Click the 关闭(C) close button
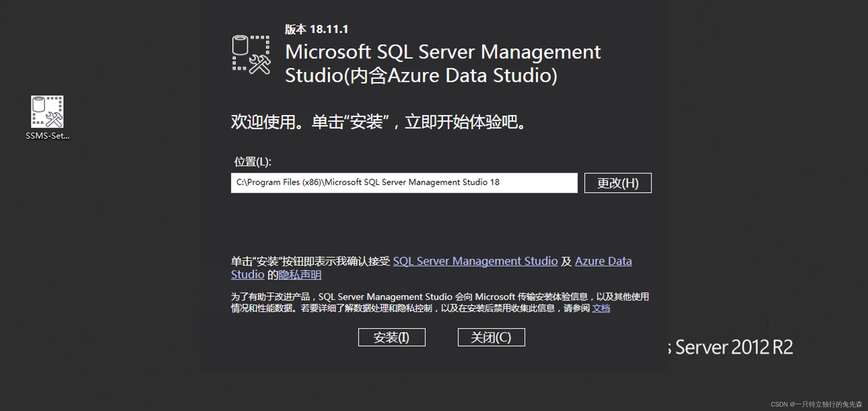 coord(491,337)
